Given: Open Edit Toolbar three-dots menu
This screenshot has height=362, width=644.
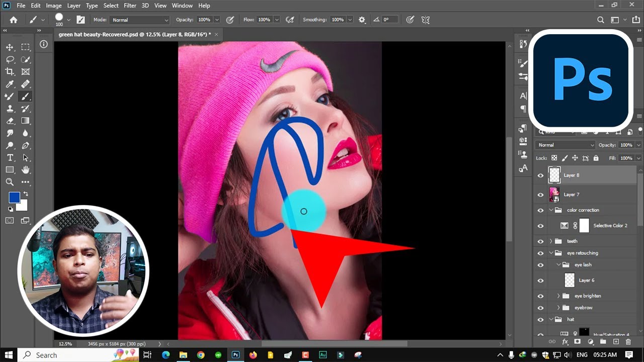Looking at the screenshot, I should [25, 182].
